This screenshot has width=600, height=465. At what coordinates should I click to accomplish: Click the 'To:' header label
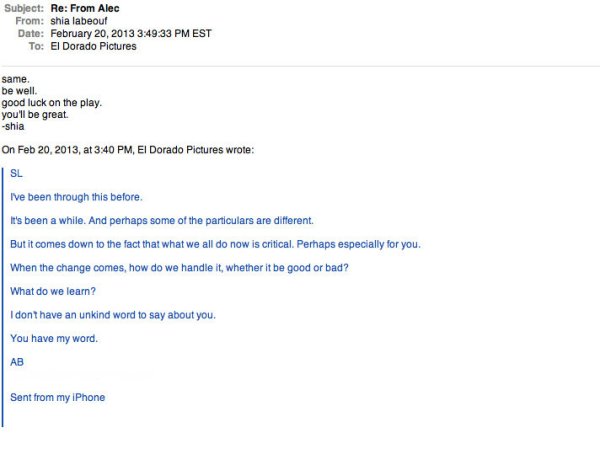[x=36, y=46]
